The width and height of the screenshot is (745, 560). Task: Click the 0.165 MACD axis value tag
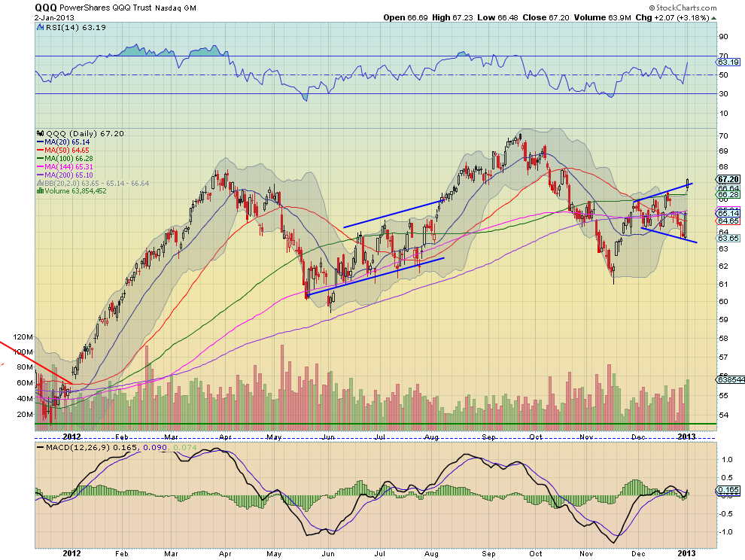pos(728,490)
